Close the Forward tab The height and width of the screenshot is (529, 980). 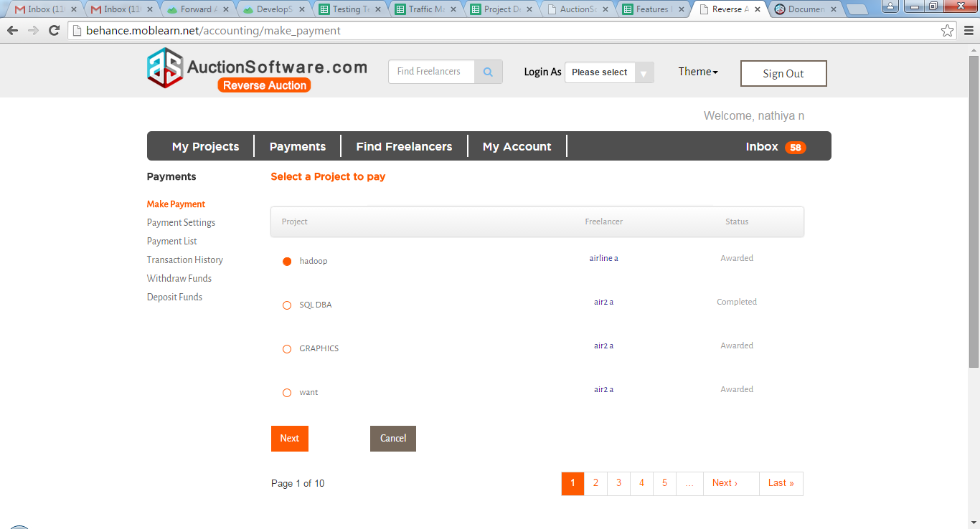[226, 9]
